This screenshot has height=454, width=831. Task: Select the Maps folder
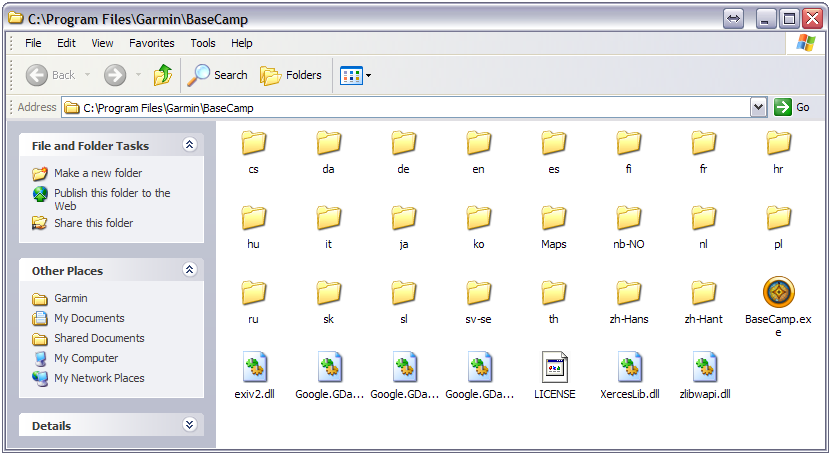[x=554, y=218]
